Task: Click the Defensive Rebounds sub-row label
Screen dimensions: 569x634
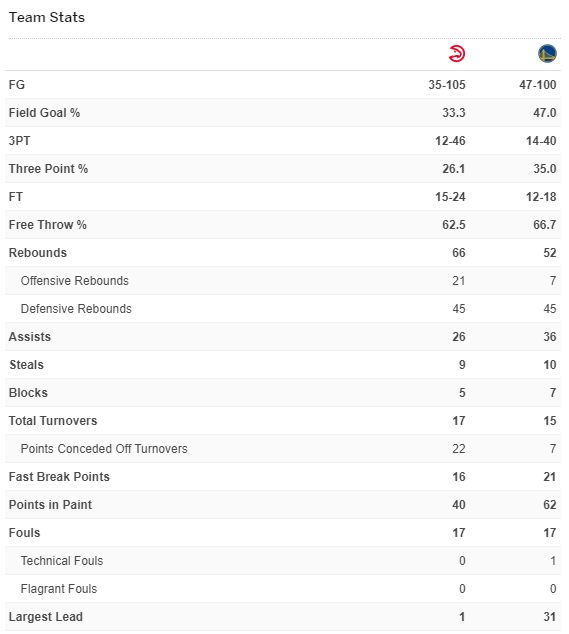Action: (76, 309)
